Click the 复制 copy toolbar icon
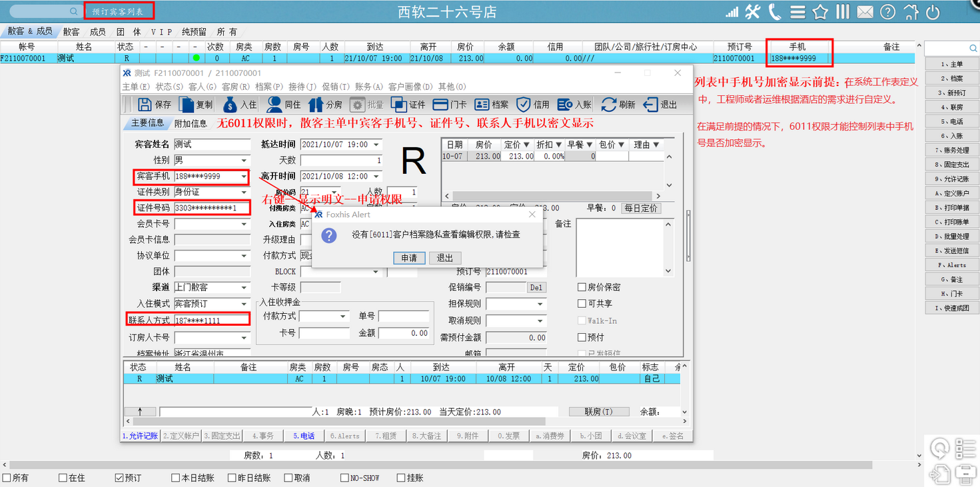980x487 pixels. [x=187, y=105]
